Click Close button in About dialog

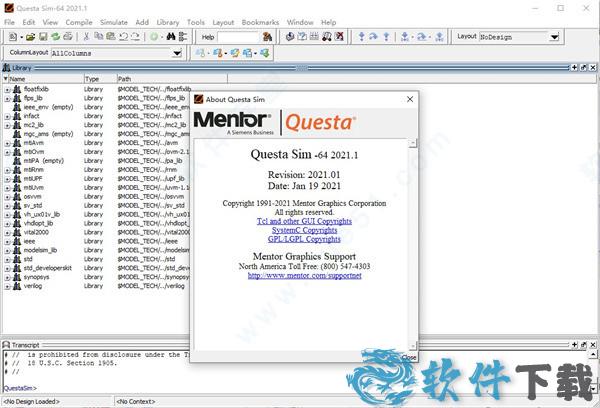point(409,357)
